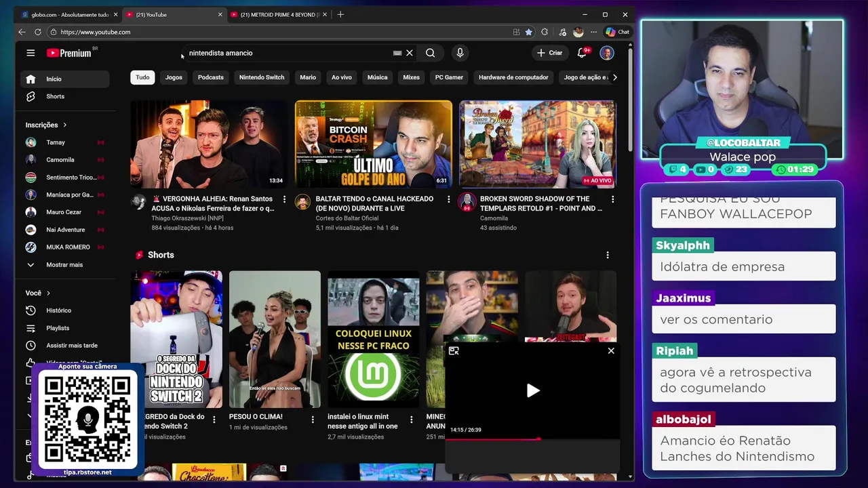Open the PESOU O CLIMA short thumbnail
Viewport: 868px width, 488px height.
click(275, 339)
